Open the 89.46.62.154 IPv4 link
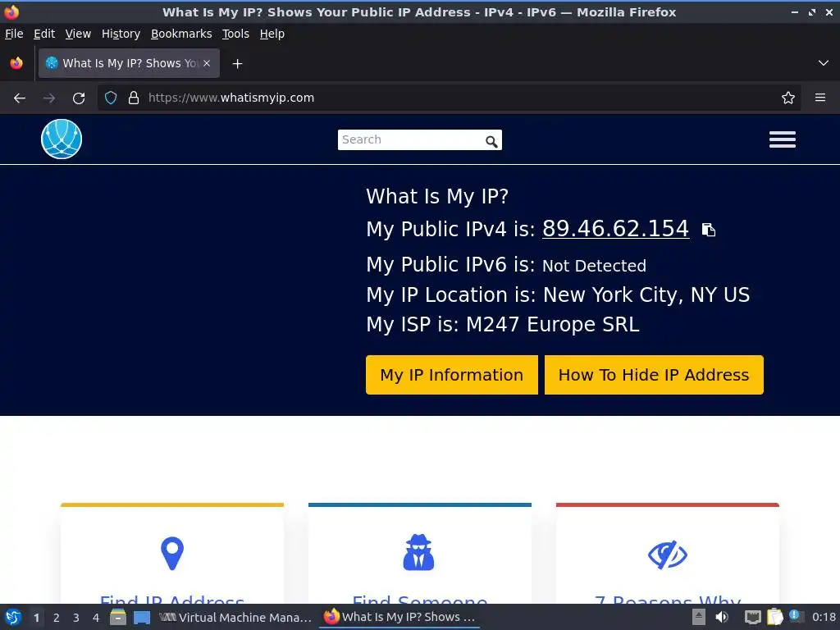 click(x=615, y=229)
